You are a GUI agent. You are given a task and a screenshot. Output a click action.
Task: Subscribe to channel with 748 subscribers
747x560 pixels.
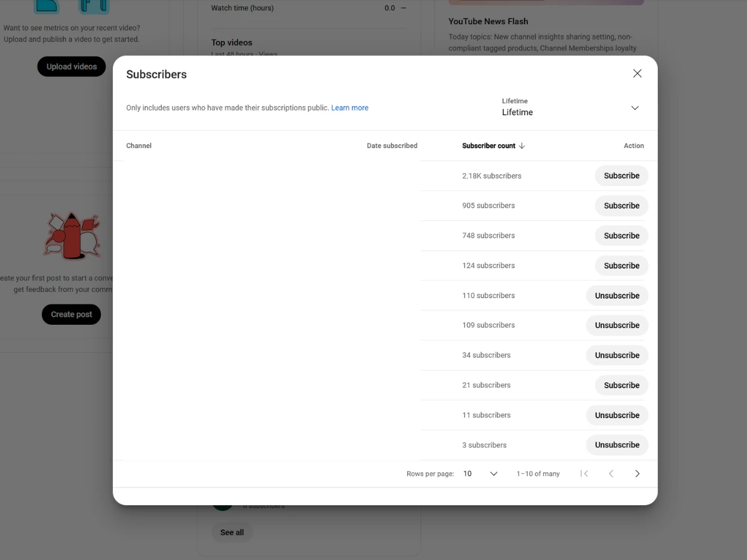point(621,236)
